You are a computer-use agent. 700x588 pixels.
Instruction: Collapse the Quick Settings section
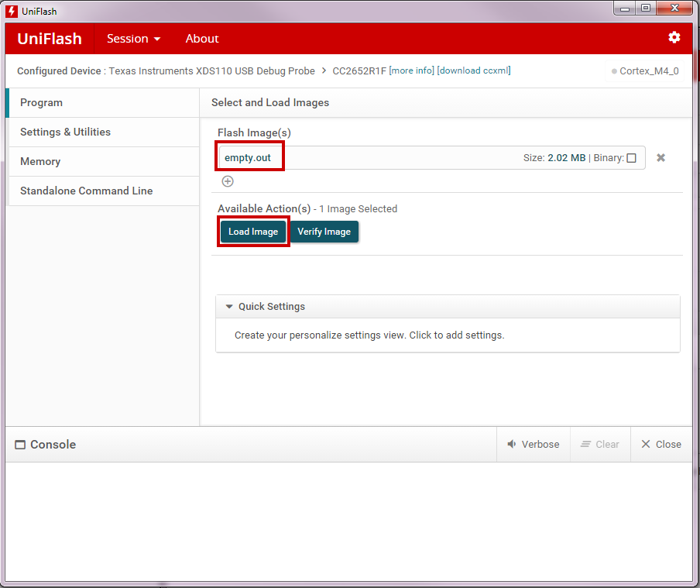(229, 307)
